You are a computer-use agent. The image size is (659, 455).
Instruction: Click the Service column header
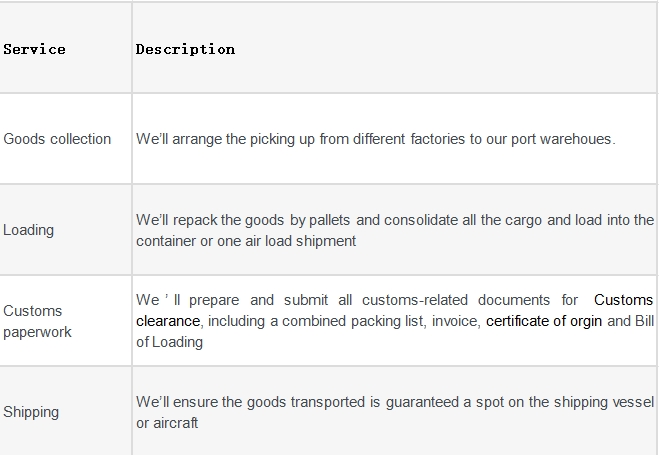34,50
